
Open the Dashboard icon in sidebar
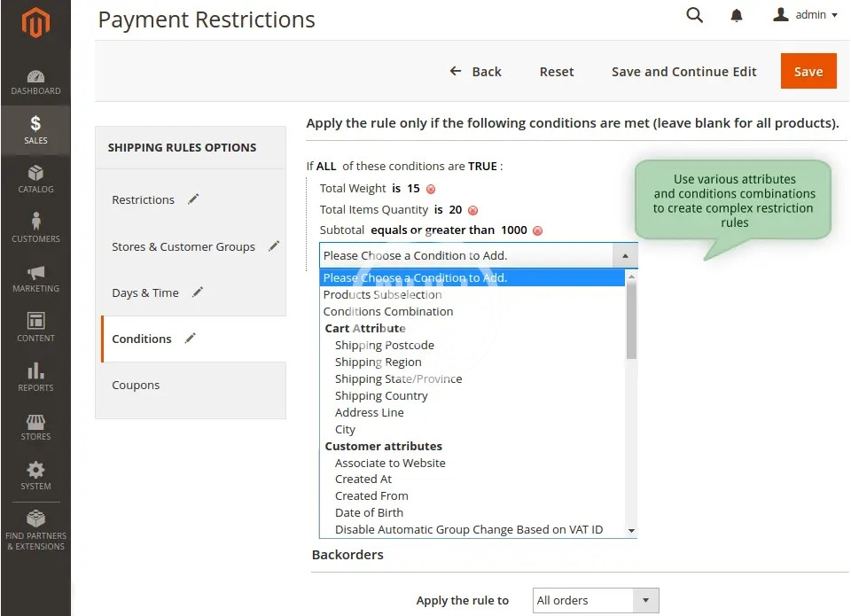pos(35,77)
